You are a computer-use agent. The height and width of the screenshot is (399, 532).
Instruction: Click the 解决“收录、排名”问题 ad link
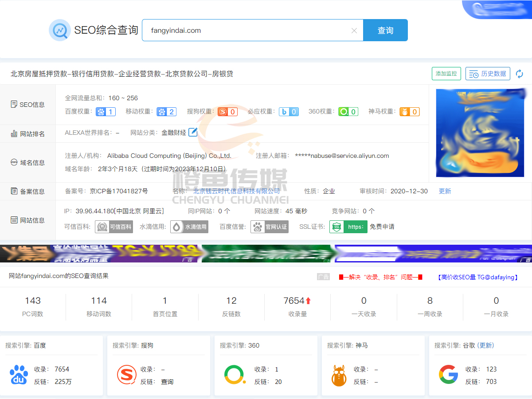coord(381,277)
